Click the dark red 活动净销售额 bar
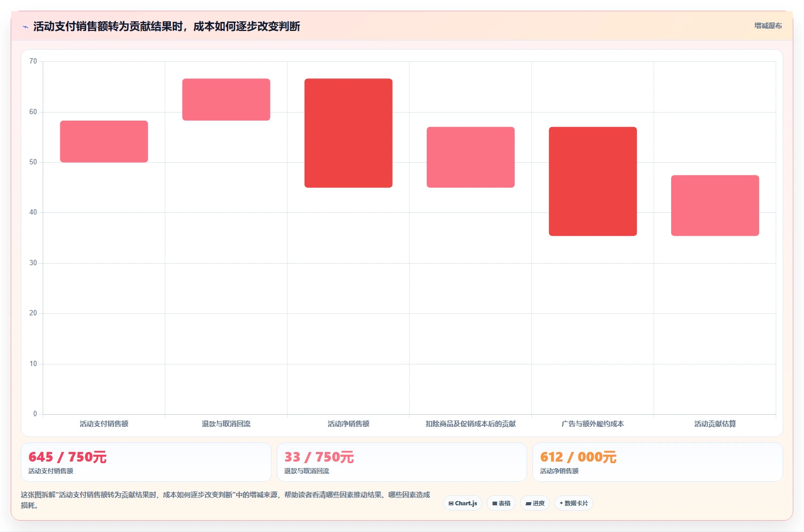Image resolution: width=804 pixels, height=532 pixels. pyautogui.click(x=348, y=133)
